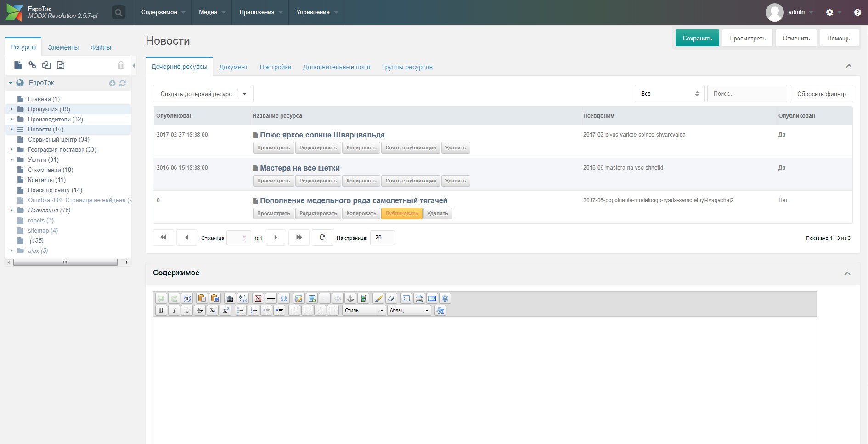Image resolution: width=868 pixels, height=444 pixels.
Task: Click the new static resource icon
Action: point(61,65)
